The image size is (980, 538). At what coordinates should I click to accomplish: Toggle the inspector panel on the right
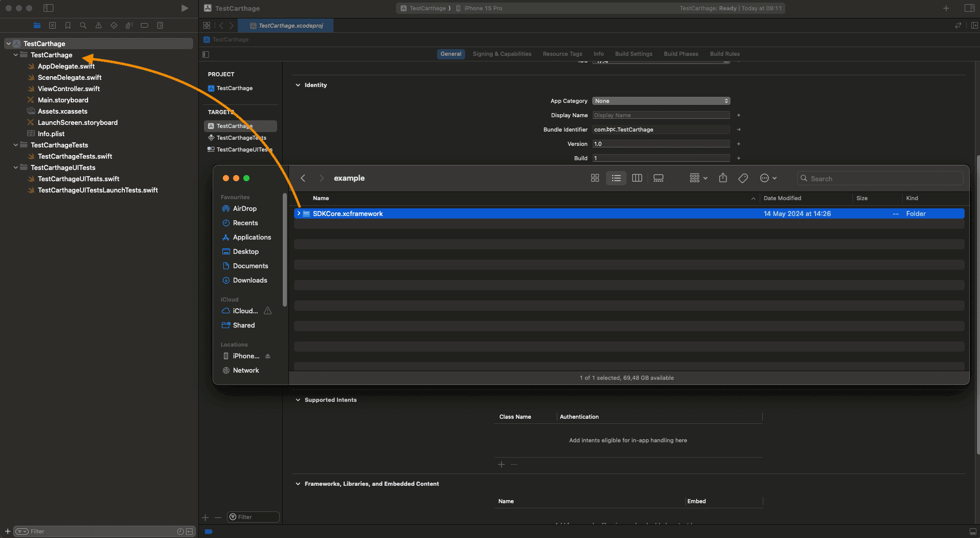(x=969, y=8)
